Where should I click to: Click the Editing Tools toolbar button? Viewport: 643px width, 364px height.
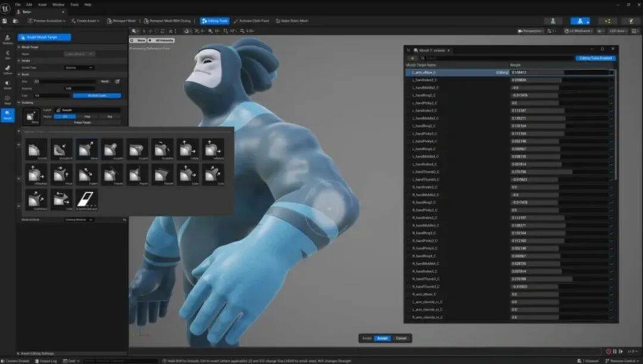click(214, 21)
